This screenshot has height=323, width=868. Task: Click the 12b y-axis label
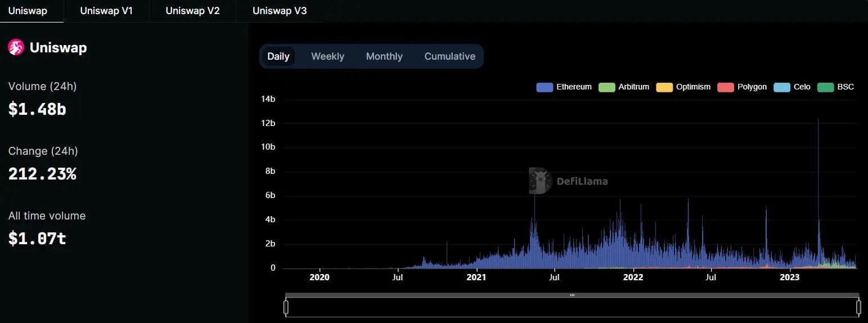click(x=268, y=123)
